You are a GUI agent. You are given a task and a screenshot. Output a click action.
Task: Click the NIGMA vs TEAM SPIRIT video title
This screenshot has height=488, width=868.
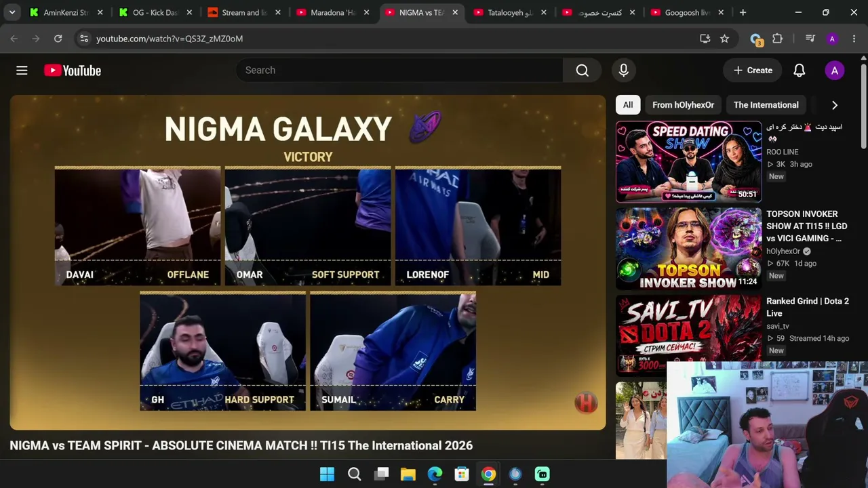[x=241, y=446]
